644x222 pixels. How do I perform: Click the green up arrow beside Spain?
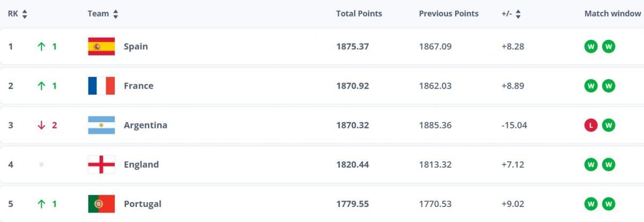[41, 47]
